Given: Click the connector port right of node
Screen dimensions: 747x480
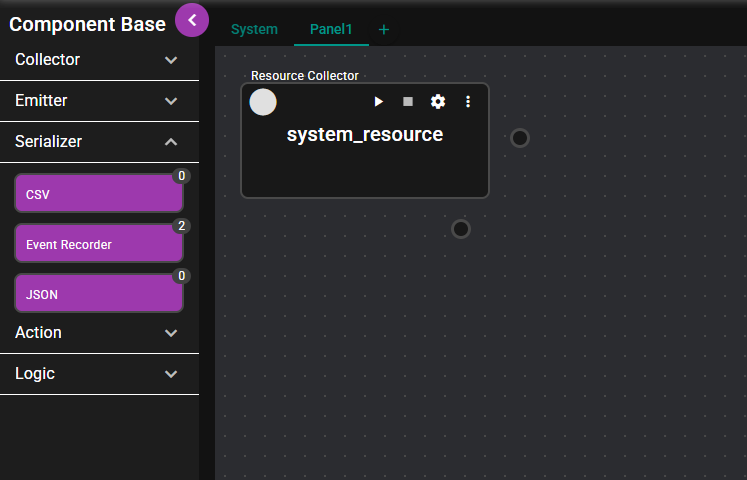Looking at the screenshot, I should tap(520, 138).
